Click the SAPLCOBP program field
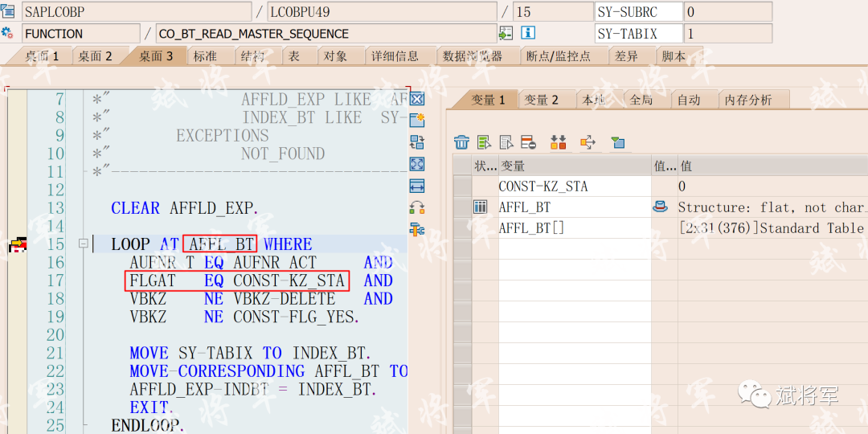Screen dimensions: 868x434 (x=136, y=11)
